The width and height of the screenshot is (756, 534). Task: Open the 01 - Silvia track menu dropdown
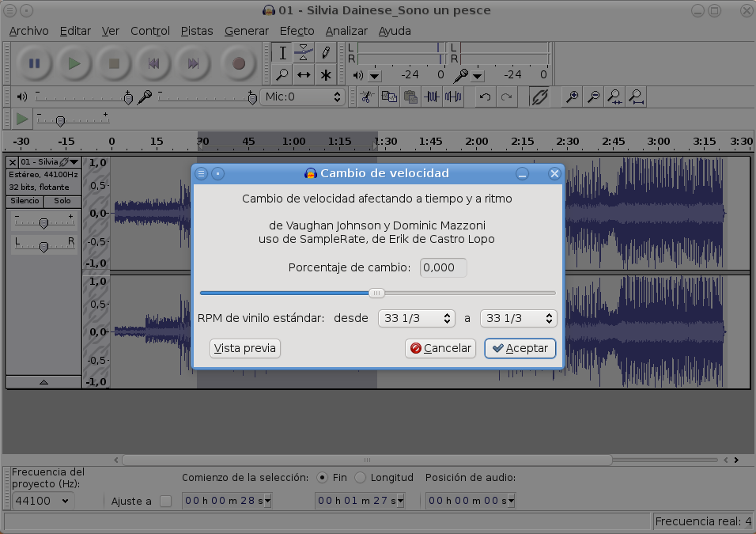click(74, 162)
